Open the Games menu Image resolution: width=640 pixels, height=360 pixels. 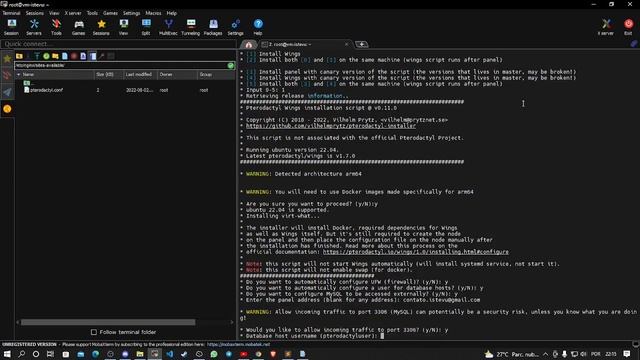coord(110,13)
